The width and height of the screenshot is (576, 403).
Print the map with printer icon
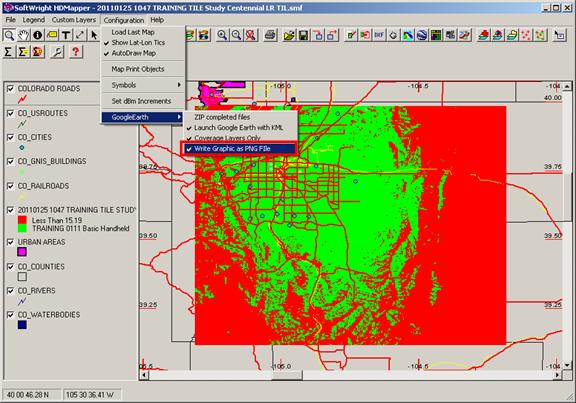point(270,35)
